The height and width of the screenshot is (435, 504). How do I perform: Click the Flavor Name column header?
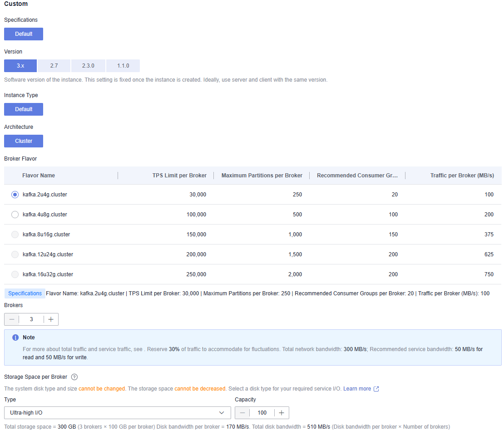(39, 176)
